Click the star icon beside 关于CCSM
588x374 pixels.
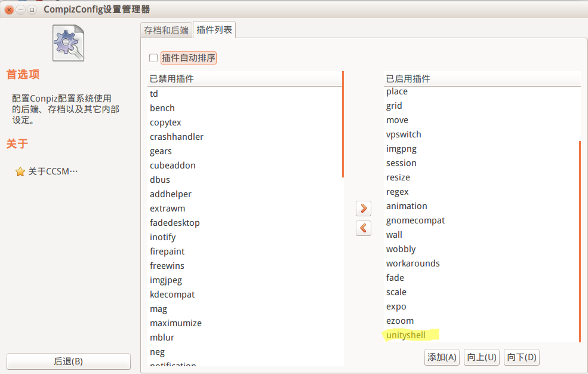[x=20, y=172]
